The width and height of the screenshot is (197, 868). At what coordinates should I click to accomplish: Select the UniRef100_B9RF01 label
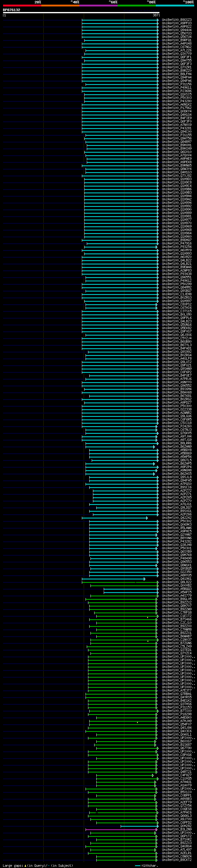(x=177, y=40)
